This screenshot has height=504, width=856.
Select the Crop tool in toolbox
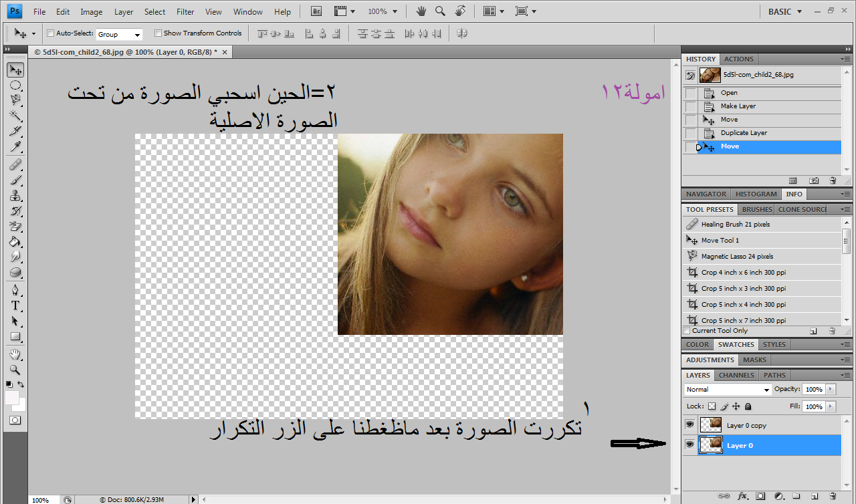[15, 132]
